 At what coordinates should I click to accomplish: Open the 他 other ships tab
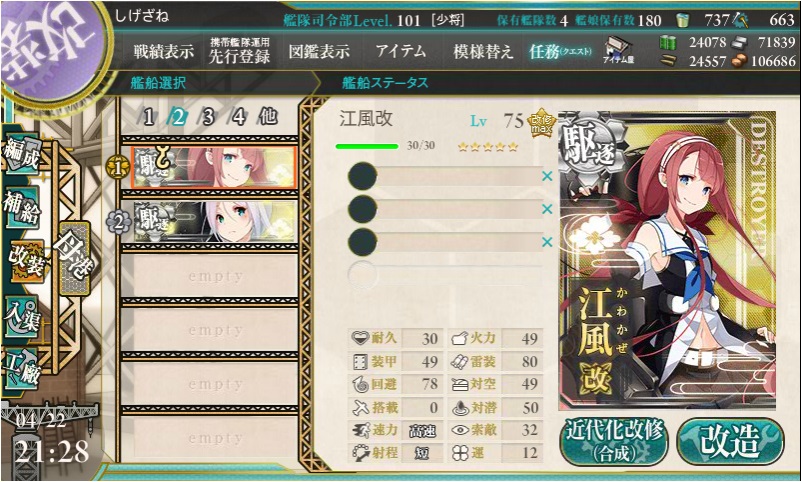point(268,117)
